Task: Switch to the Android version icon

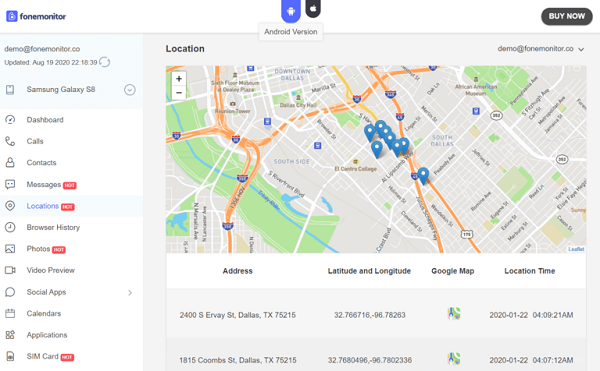Action: (291, 11)
